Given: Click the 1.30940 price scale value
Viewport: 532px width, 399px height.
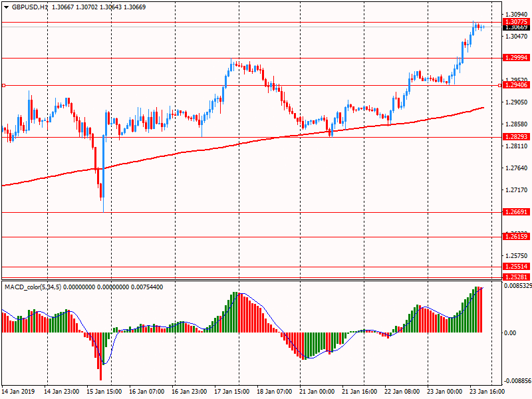Looking at the screenshot, I should [x=517, y=14].
